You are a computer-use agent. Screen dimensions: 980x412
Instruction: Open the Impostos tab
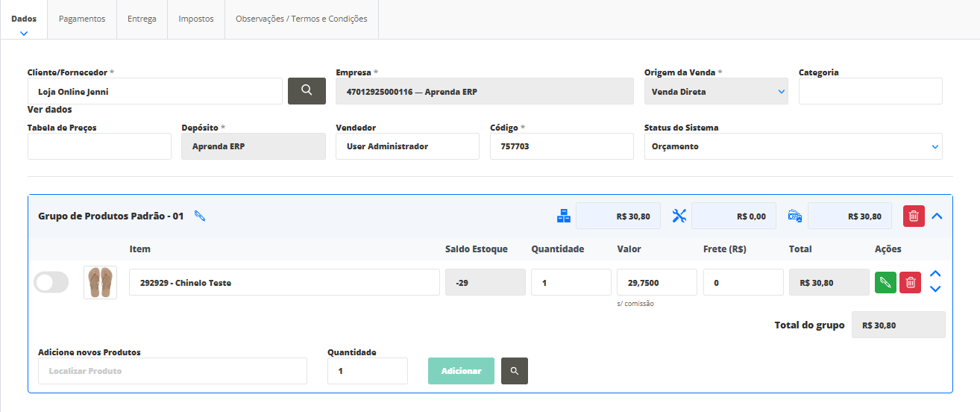pos(196,19)
